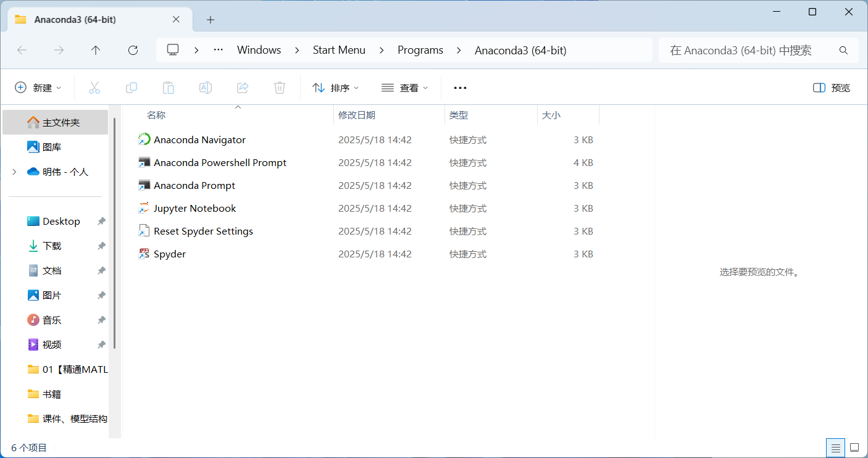
Task: Click the Rename icon in toolbar
Action: (x=206, y=88)
